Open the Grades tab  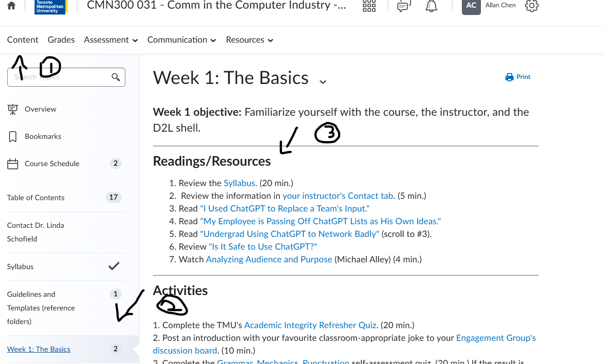(61, 40)
